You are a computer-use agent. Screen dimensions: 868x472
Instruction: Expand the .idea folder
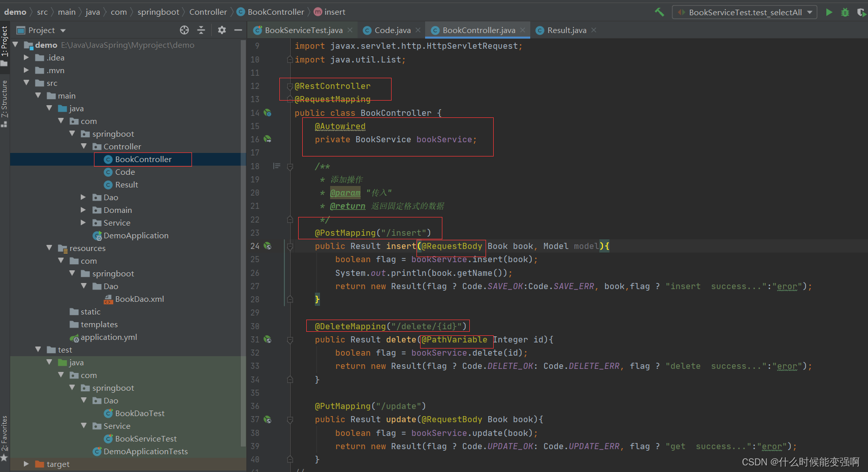(26, 57)
